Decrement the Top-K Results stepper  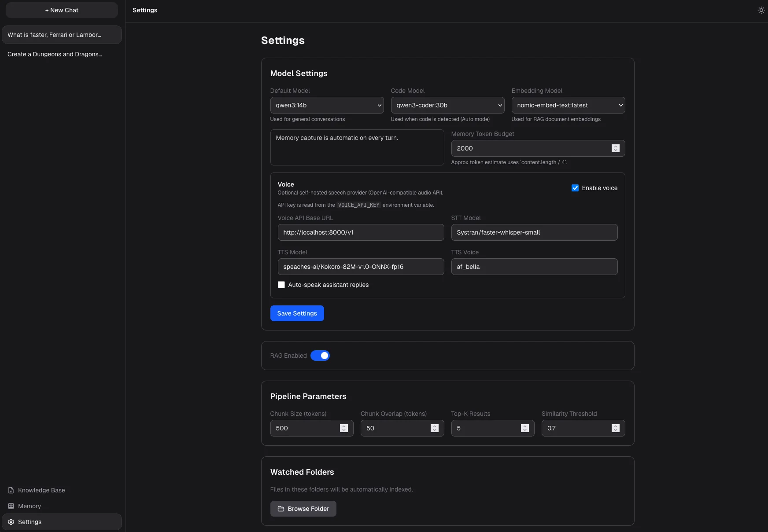524,430
